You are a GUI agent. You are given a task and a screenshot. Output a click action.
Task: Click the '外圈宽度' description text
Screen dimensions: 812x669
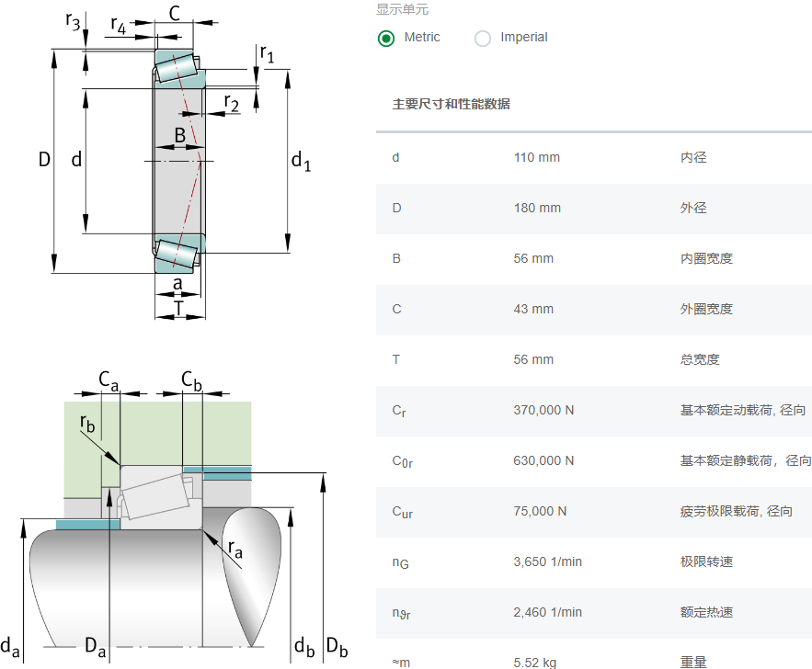pos(706,309)
